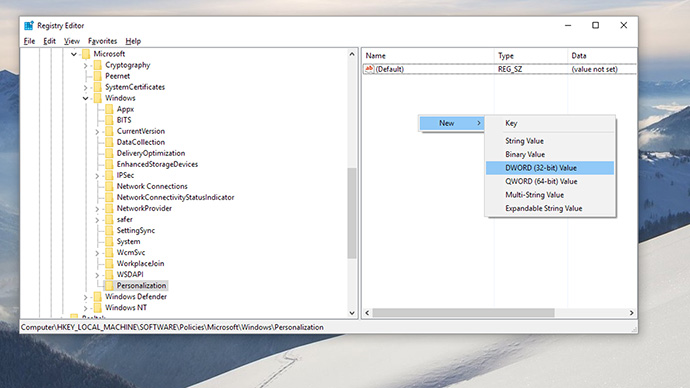Expand the Cryptography key
The height and width of the screenshot is (388, 690).
pyautogui.click(x=85, y=66)
